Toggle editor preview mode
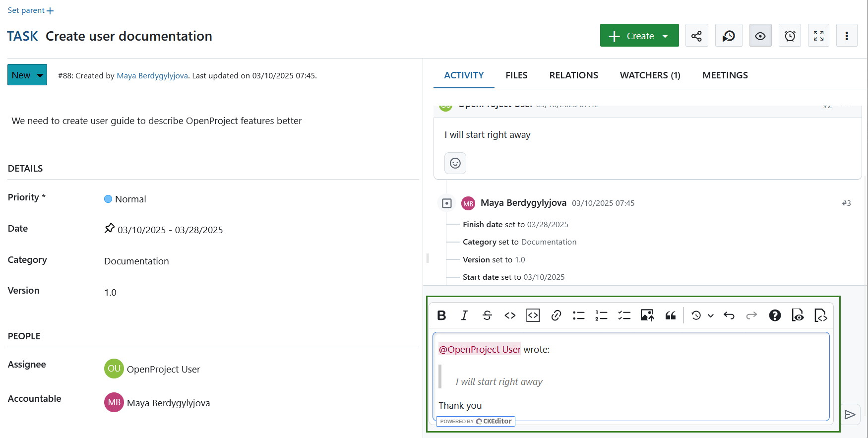The height and width of the screenshot is (438, 868). [x=798, y=315]
